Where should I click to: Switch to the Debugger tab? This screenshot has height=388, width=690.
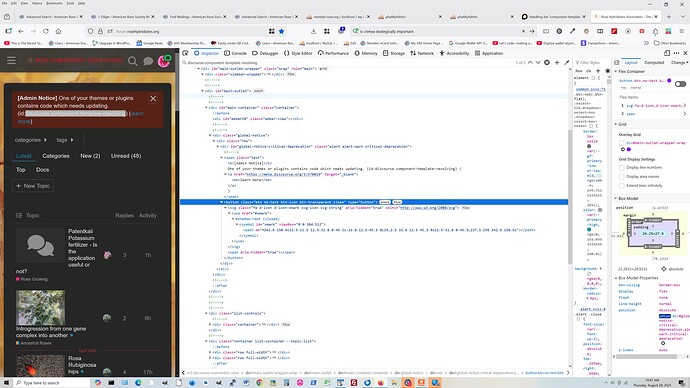(x=265, y=53)
